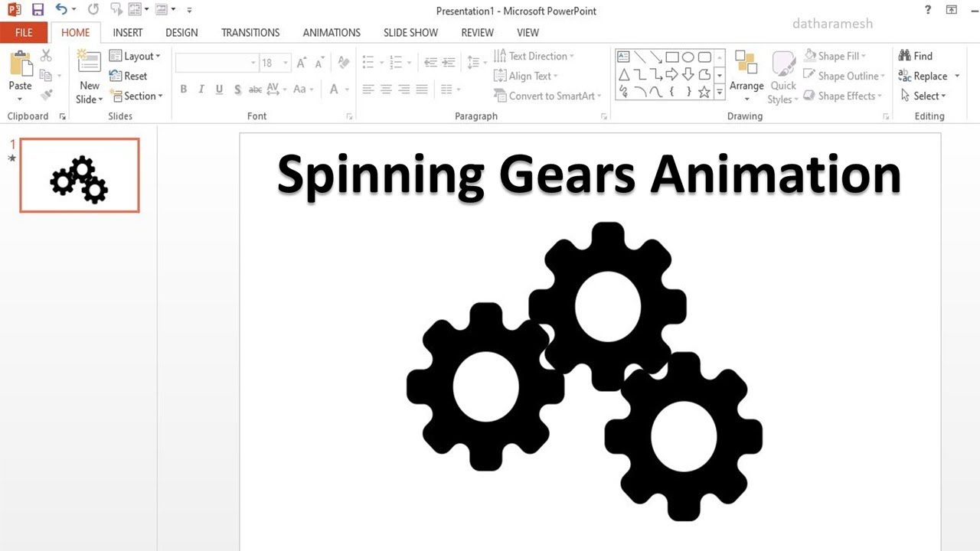Screen dimensions: 980x551
Task: Toggle Underline formatting
Action: [x=219, y=90]
